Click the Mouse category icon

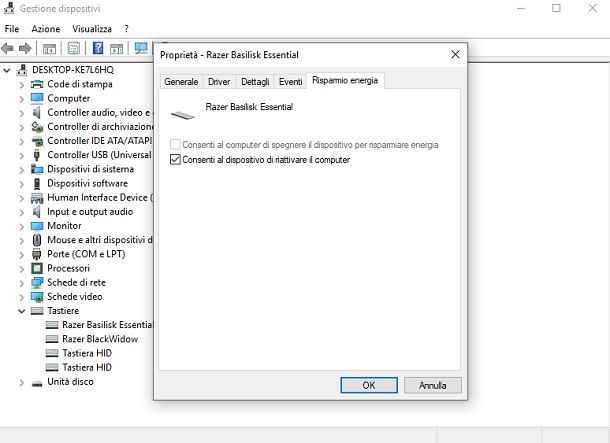pos(37,240)
